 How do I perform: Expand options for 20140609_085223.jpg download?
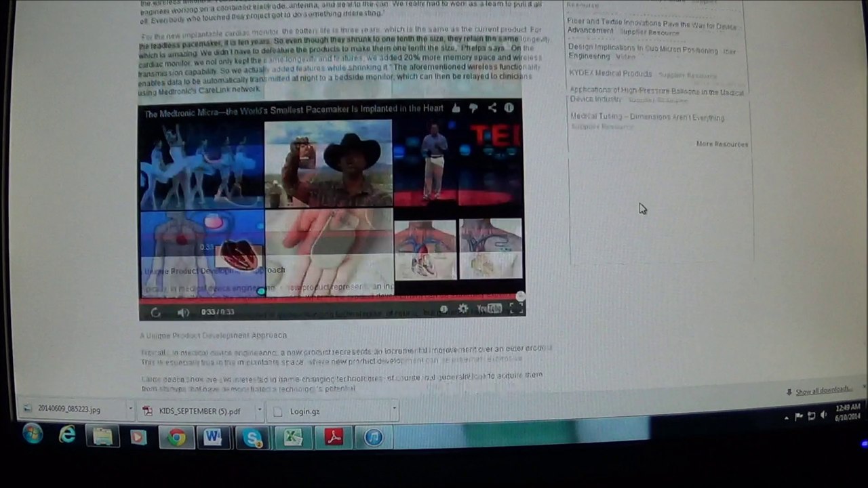click(x=130, y=409)
